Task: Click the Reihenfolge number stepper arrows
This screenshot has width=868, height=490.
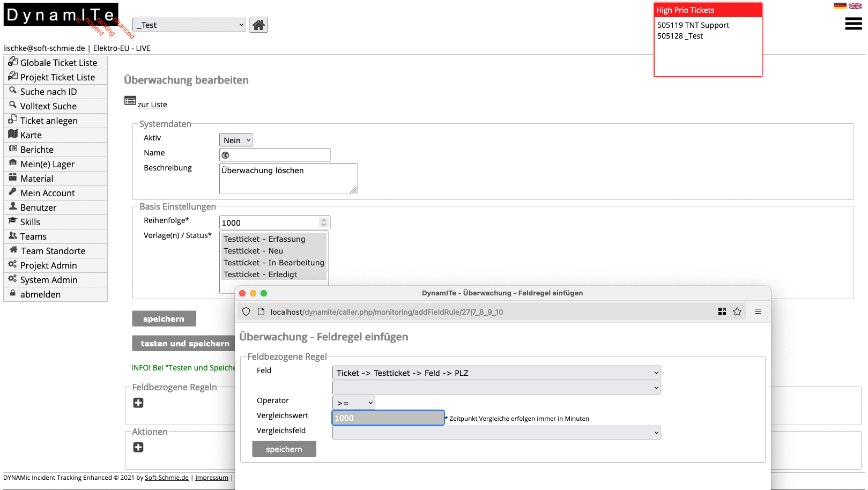Action: tap(324, 222)
